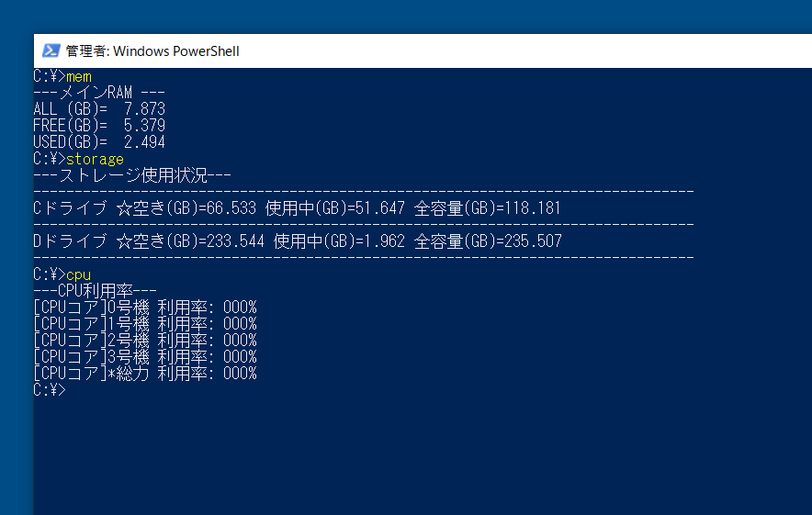The height and width of the screenshot is (515, 812).
Task: Click Cドライブ used value 51.647
Action: (x=379, y=208)
